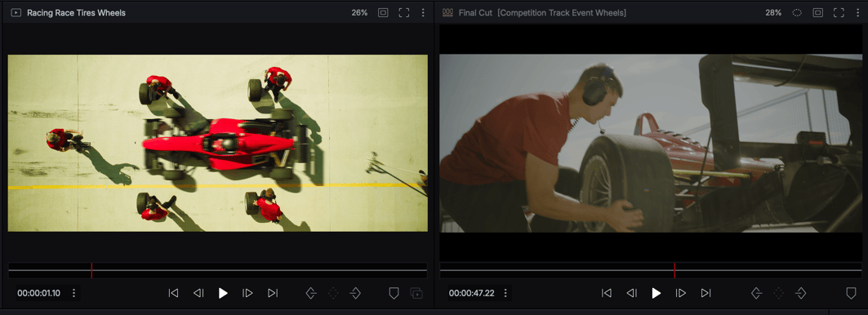This screenshot has width=868, height=315.
Task: Step forward one frame in timeline viewer
Action: [x=681, y=293]
